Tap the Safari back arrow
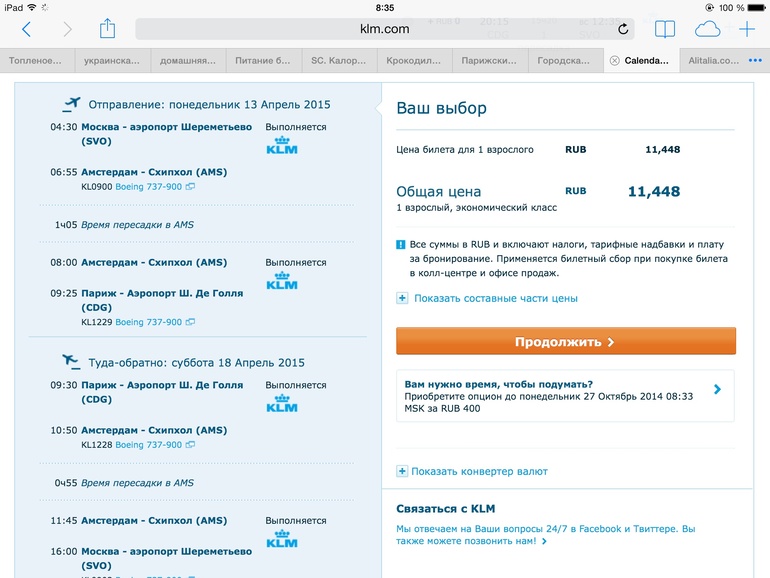This screenshot has width=770, height=578. pos(27,29)
